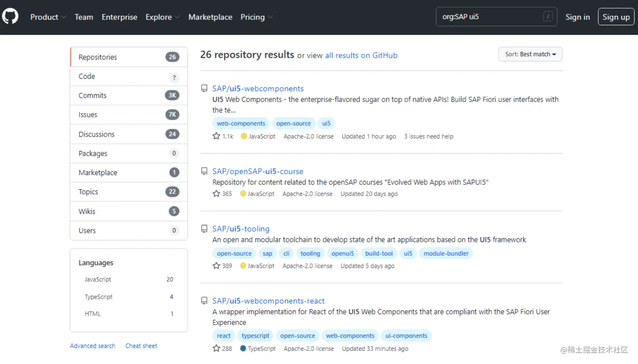Open the Enterprise nav item

119,17
